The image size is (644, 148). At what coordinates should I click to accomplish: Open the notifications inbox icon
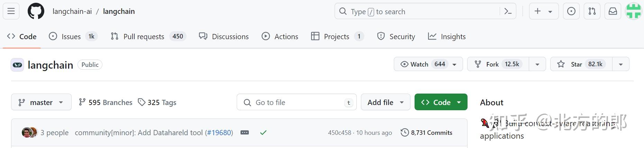coord(613,11)
